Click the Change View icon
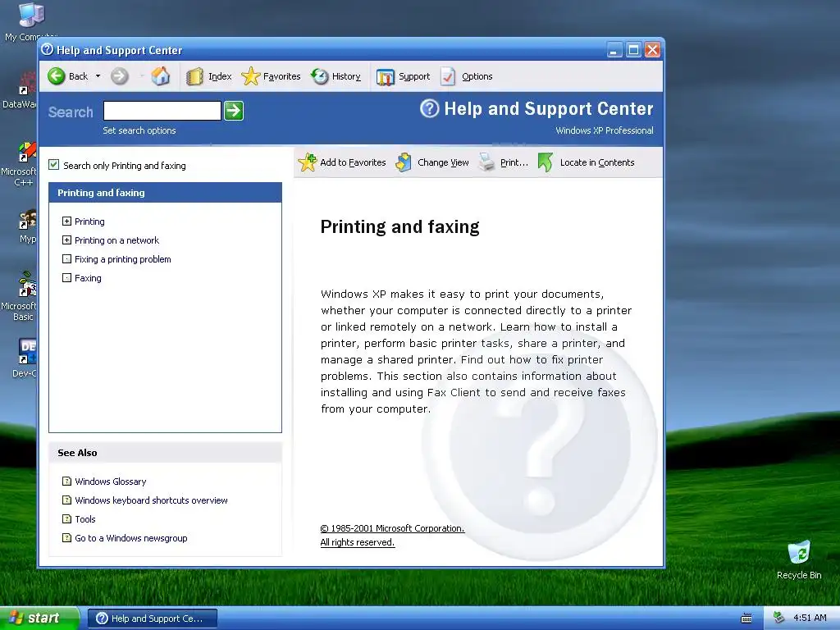The height and width of the screenshot is (630, 840). pyautogui.click(x=404, y=162)
